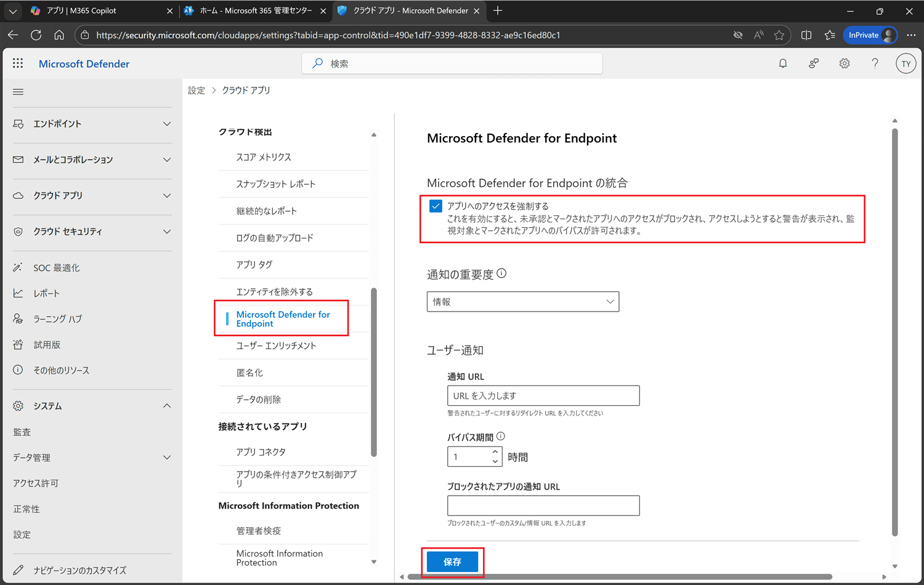Viewport: 924px width, 585px height.
Task: Click the 設定 breadcrumb link
Action: pyautogui.click(x=197, y=91)
